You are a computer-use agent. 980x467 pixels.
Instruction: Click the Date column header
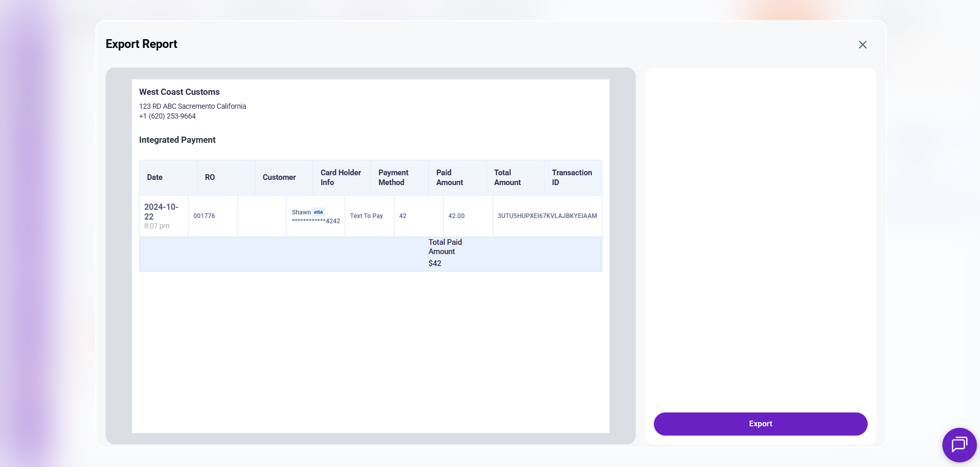tap(155, 177)
